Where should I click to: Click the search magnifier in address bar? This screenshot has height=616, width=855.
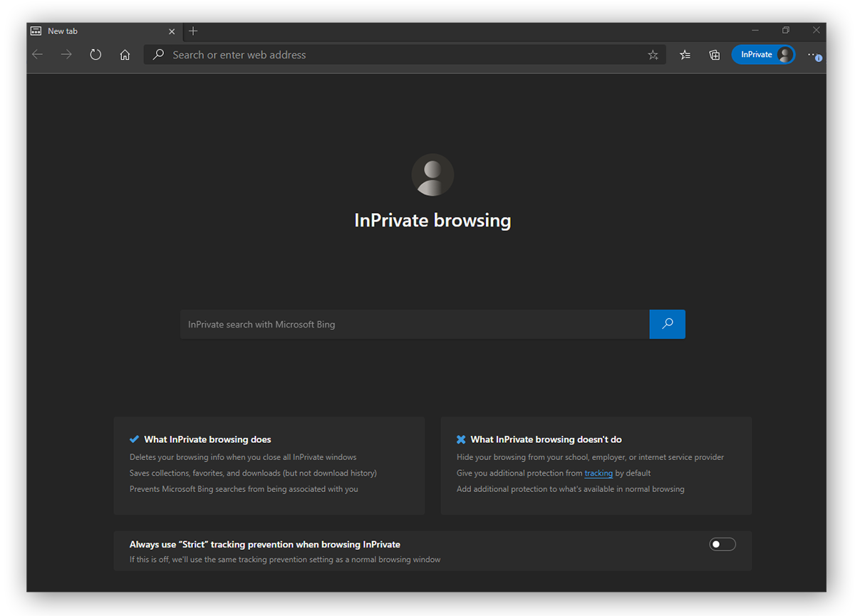tap(158, 55)
